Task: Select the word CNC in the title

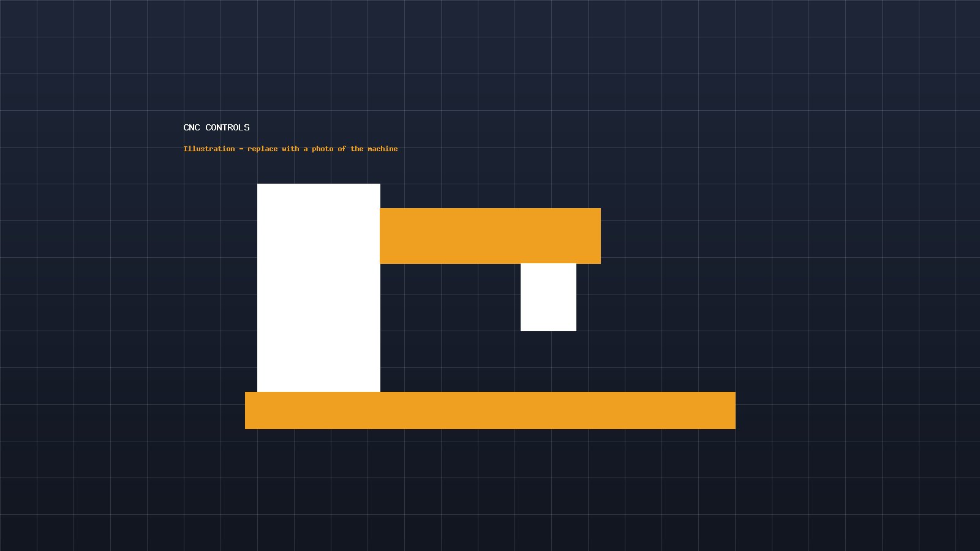Action: point(192,127)
